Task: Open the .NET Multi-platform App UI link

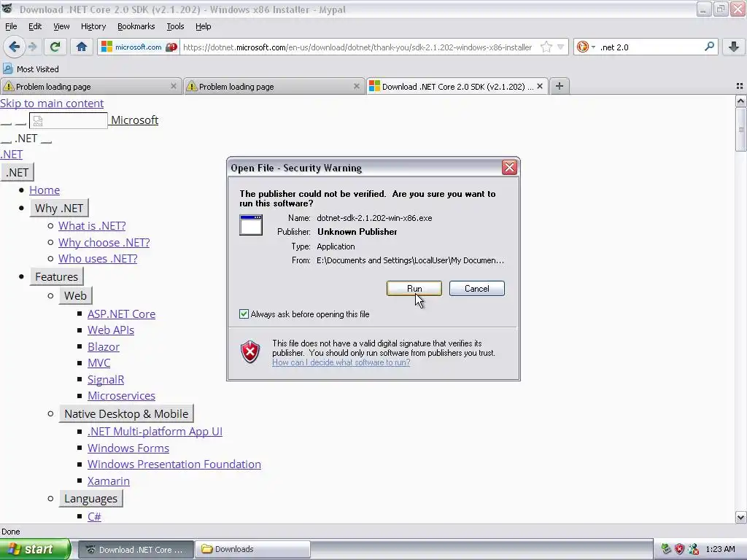Action: coord(155,432)
